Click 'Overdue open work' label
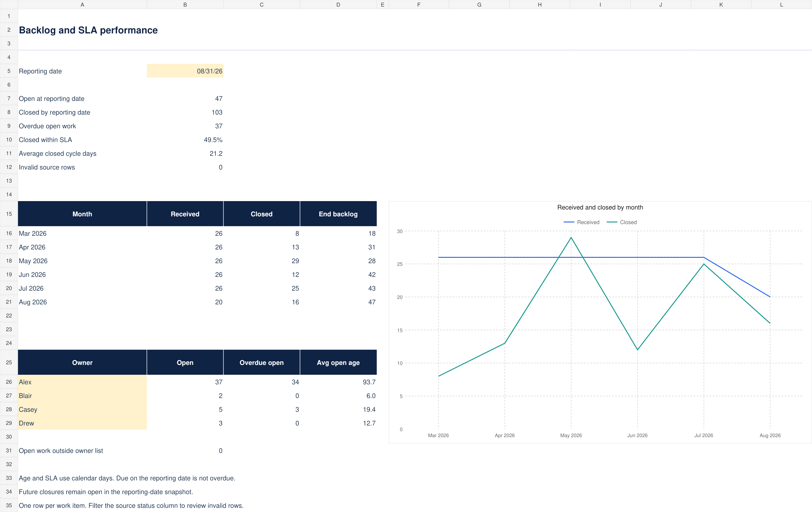Screen dimensions: 812x512 (47, 126)
